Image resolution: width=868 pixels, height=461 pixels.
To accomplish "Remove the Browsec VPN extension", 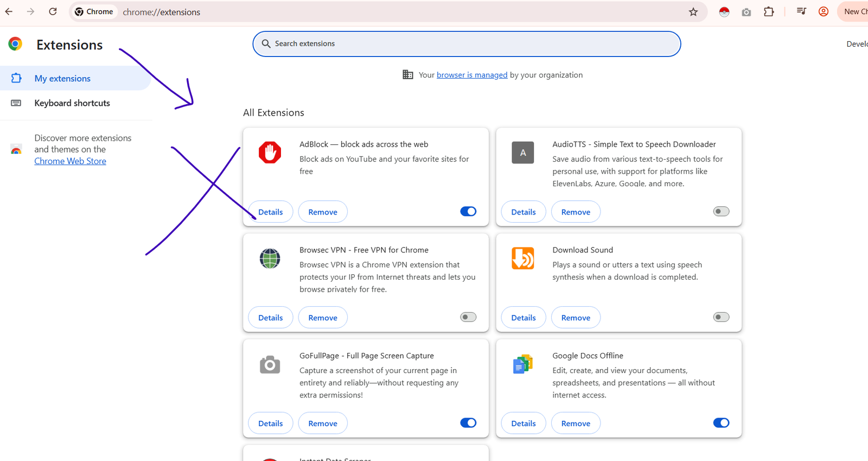I will coord(323,318).
